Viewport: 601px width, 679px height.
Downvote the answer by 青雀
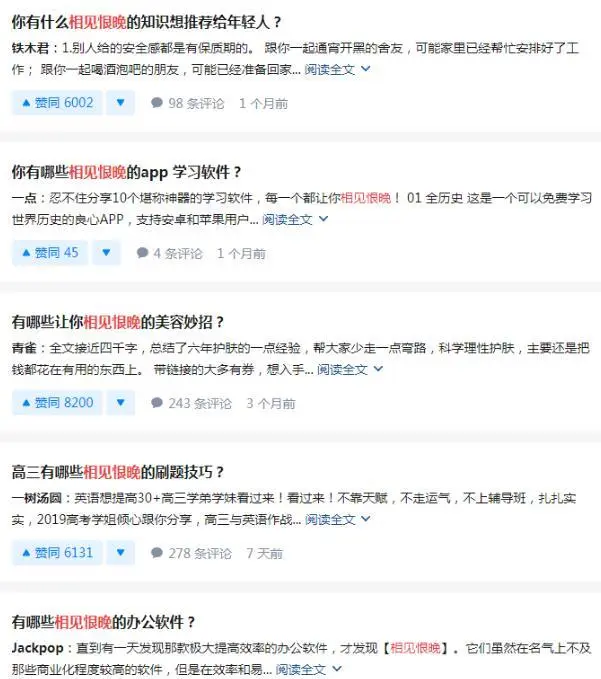click(120, 403)
